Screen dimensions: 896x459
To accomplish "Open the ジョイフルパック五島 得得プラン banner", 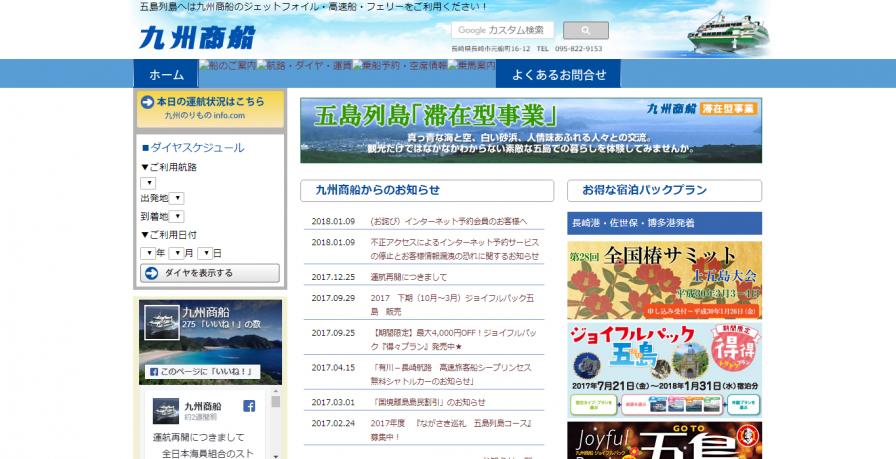I will pos(664,370).
